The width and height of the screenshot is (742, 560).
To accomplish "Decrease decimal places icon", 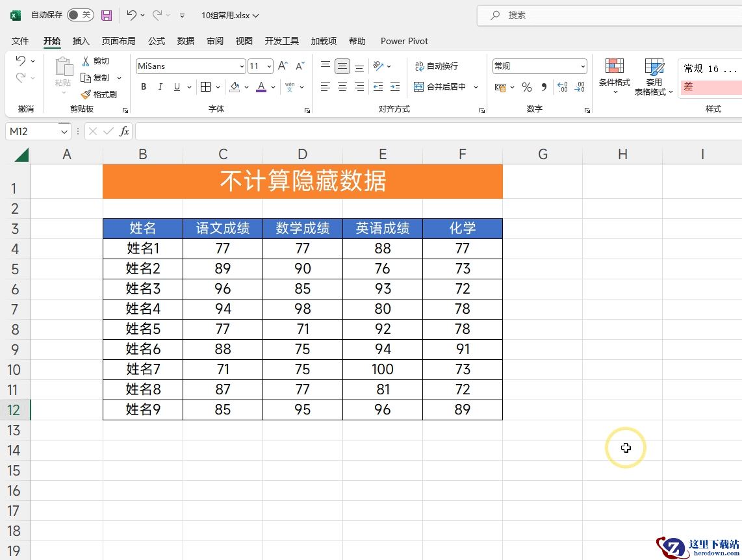I will pos(580,87).
